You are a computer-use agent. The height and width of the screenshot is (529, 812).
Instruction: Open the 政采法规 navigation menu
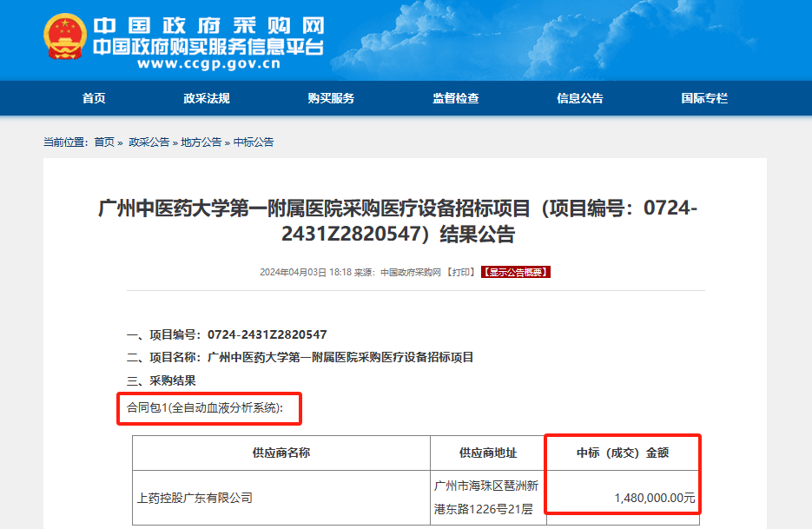[x=207, y=98]
